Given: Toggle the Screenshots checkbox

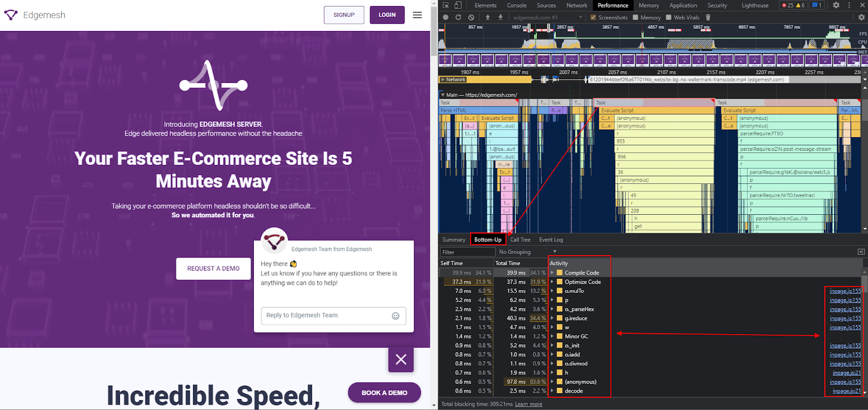Looking at the screenshot, I should [x=593, y=17].
